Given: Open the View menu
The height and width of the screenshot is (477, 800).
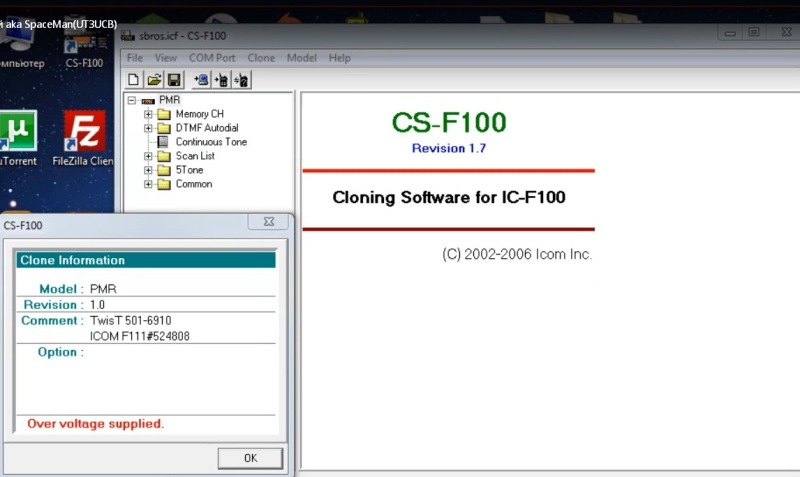Looking at the screenshot, I should (x=166, y=58).
